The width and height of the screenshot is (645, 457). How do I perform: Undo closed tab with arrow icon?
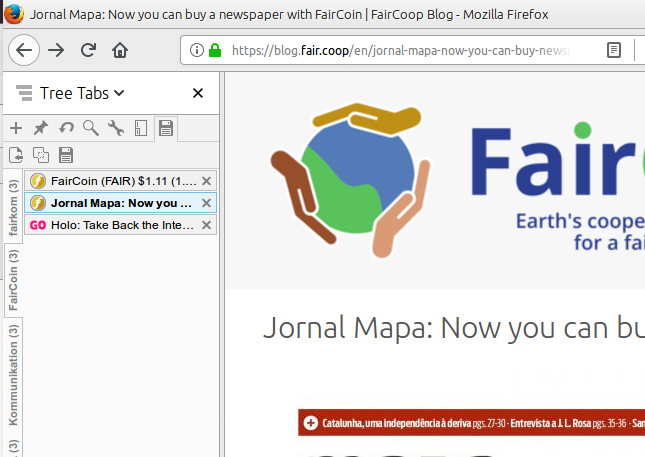click(66, 128)
